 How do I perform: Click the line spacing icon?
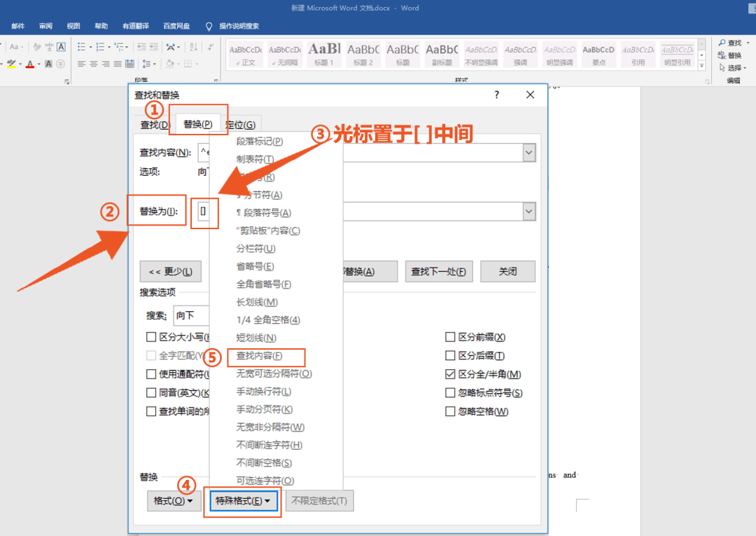tap(146, 64)
